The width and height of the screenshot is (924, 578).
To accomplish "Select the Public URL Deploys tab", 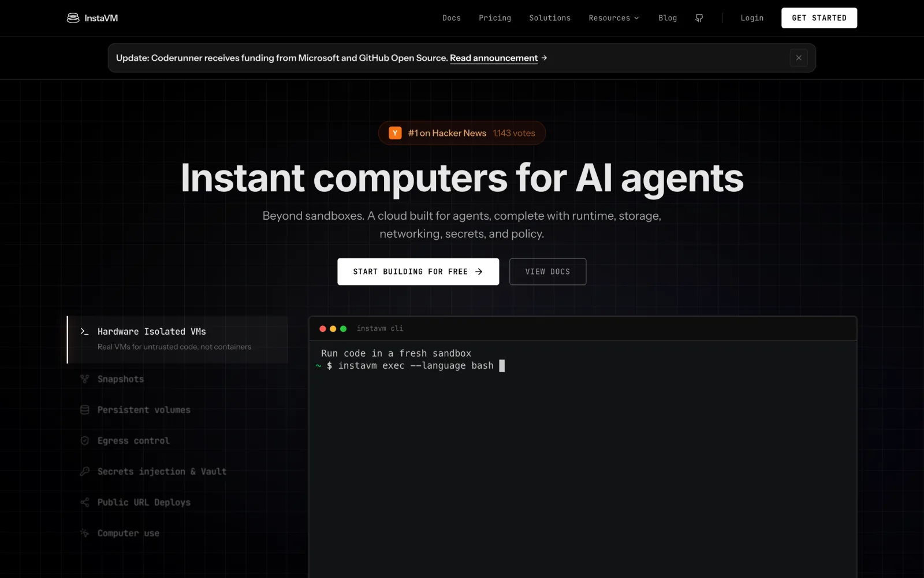I will coord(177,502).
